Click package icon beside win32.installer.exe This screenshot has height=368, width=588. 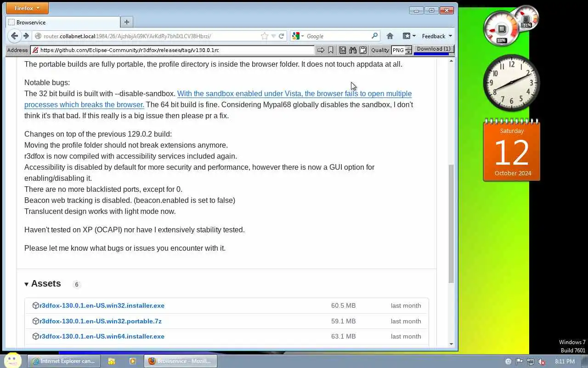tap(36, 305)
